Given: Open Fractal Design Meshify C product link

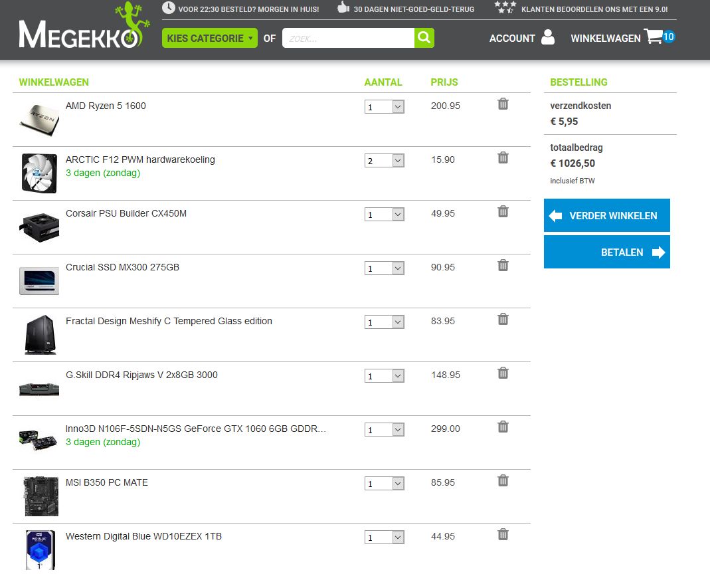Looking at the screenshot, I should 169,321.
